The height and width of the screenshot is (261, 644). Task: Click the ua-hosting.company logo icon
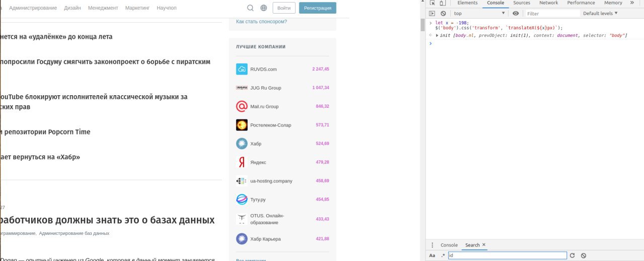[x=242, y=181]
